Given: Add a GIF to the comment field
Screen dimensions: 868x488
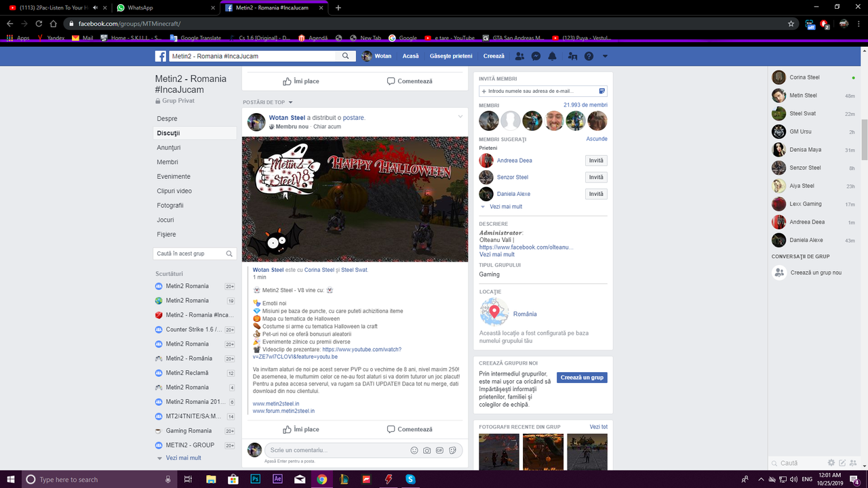Looking at the screenshot, I should [439, 450].
